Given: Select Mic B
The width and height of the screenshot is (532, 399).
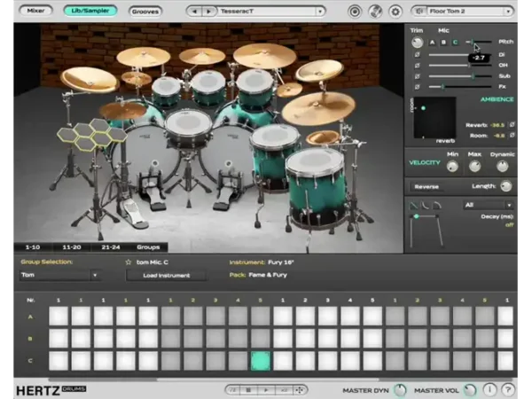Looking at the screenshot, I should 443,43.
